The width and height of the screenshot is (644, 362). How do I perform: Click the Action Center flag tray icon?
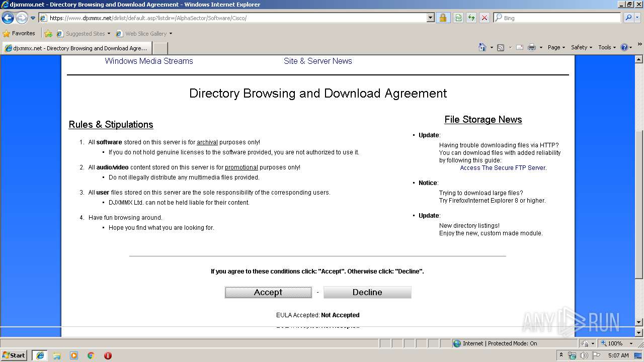tap(596, 355)
